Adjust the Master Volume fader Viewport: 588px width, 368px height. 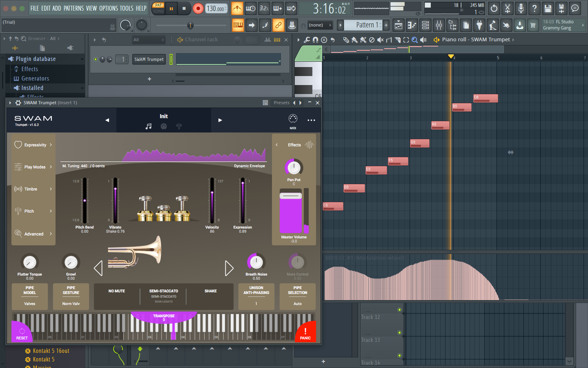click(290, 196)
